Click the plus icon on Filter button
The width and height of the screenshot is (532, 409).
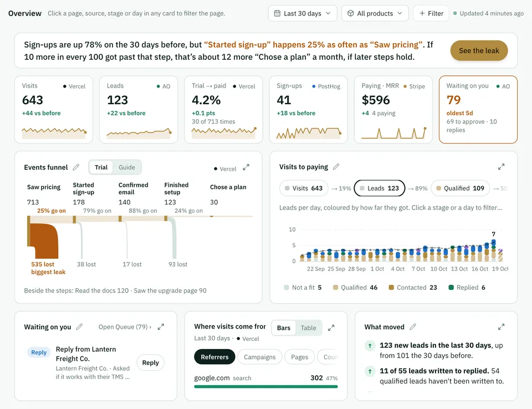[x=422, y=13]
